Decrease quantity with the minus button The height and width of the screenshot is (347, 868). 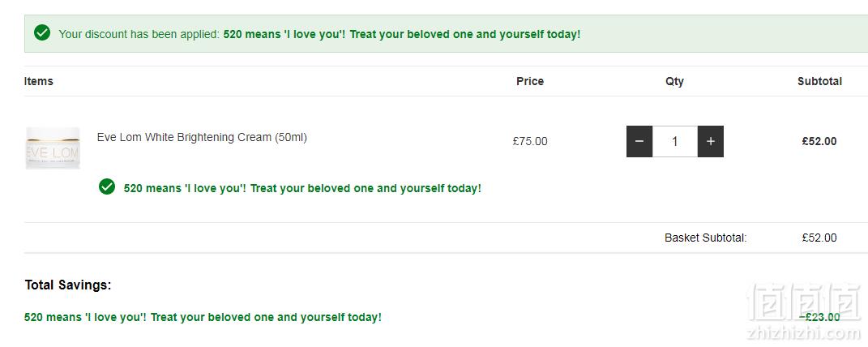(x=639, y=141)
